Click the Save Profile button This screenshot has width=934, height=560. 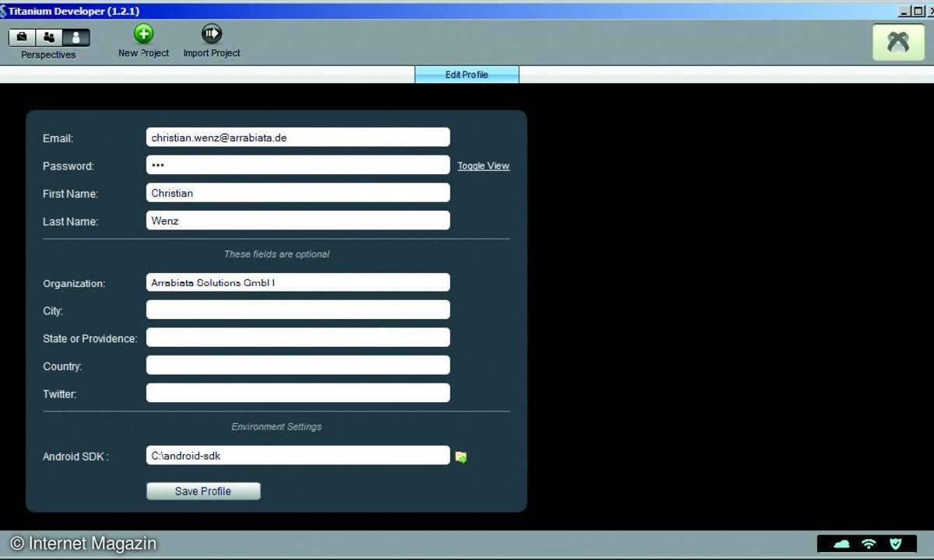click(x=203, y=492)
